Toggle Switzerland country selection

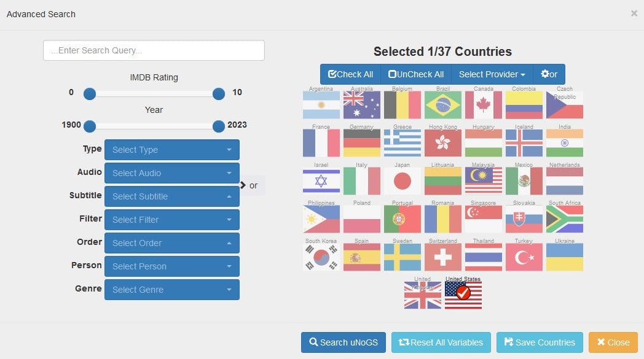point(442,258)
